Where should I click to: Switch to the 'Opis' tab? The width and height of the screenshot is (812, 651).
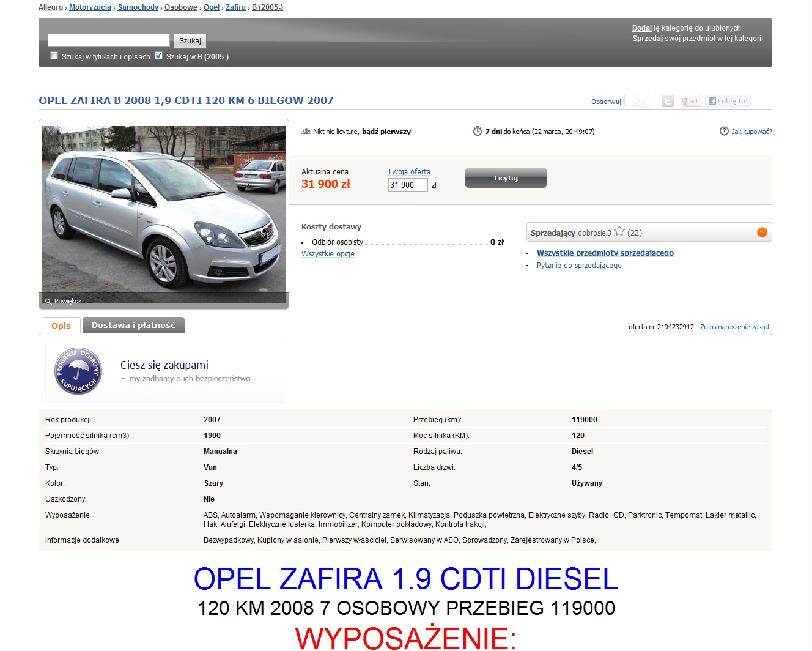61,325
